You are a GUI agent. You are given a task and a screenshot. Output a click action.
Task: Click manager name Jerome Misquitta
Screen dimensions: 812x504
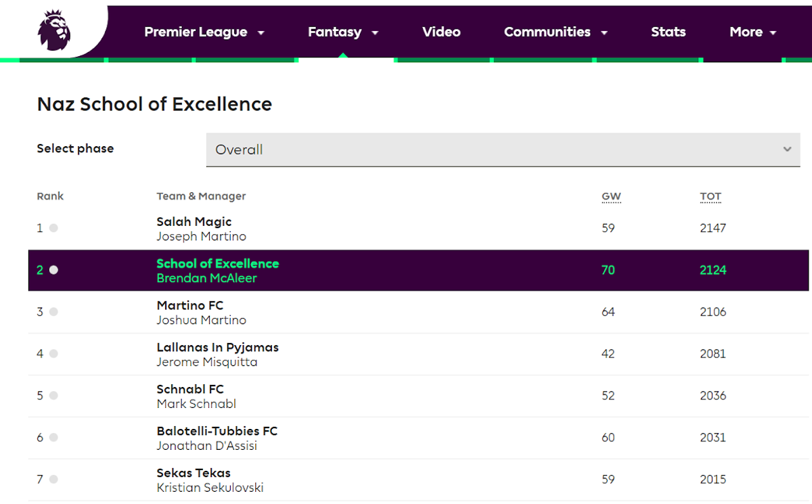(x=206, y=363)
